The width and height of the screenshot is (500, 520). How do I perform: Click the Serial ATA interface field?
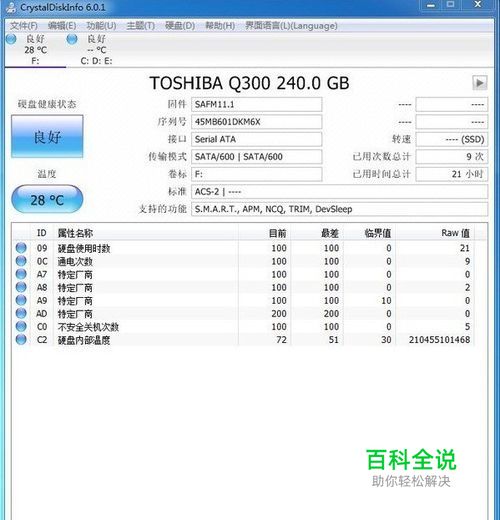[257, 139]
